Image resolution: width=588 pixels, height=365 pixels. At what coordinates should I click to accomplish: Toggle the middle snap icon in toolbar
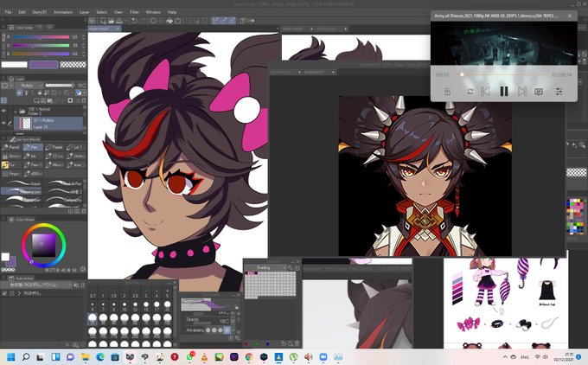pyautogui.click(x=224, y=20)
